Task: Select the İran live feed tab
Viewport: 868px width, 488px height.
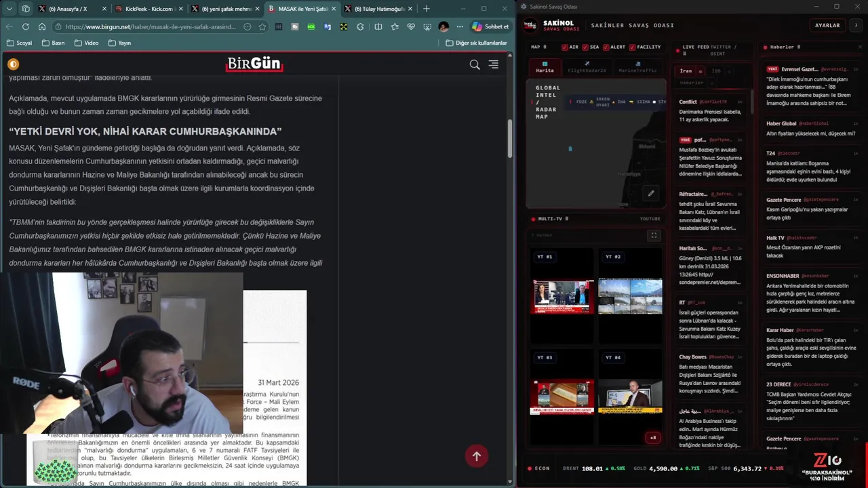Action: click(x=686, y=70)
